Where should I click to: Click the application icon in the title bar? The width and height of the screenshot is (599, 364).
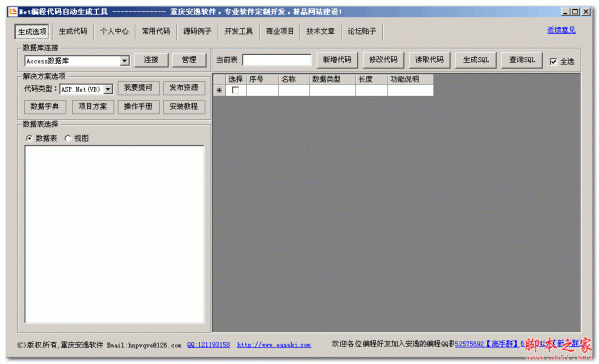point(13,11)
